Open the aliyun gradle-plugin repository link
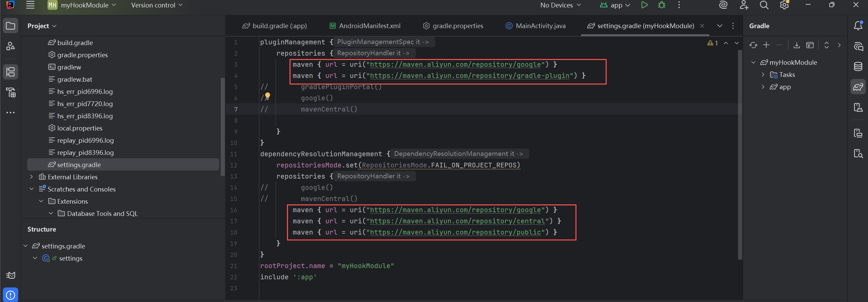This screenshot has height=302, width=868. [x=469, y=76]
